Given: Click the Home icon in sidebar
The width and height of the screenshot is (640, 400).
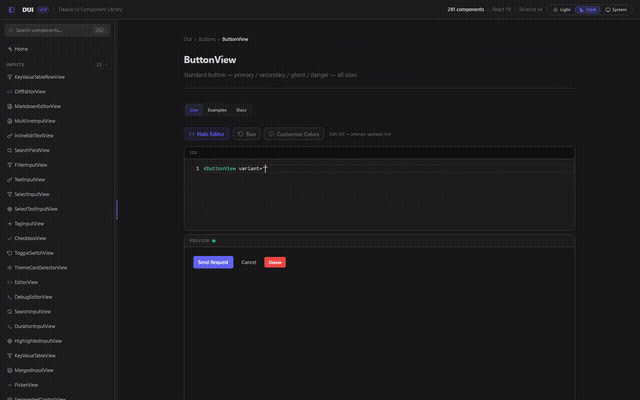Looking at the screenshot, I should pos(10,49).
